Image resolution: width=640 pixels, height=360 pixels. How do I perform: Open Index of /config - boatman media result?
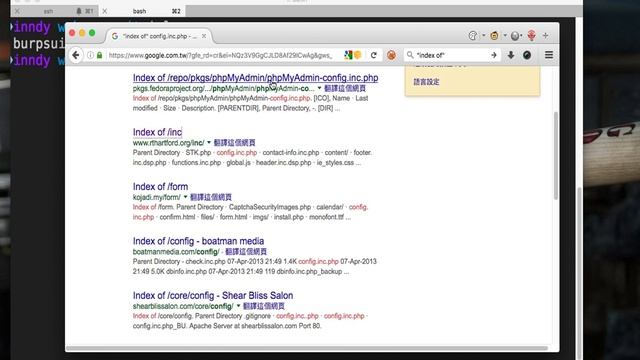pyautogui.click(x=198, y=241)
